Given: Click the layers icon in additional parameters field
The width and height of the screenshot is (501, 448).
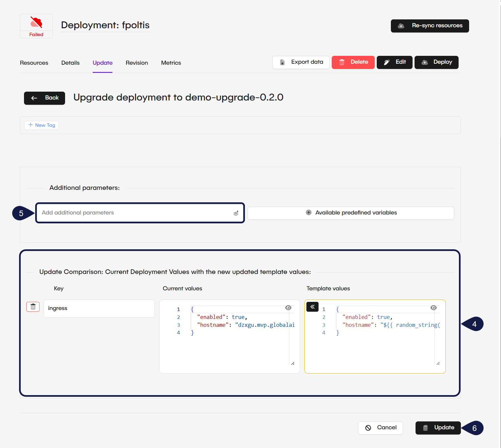Looking at the screenshot, I should (236, 213).
